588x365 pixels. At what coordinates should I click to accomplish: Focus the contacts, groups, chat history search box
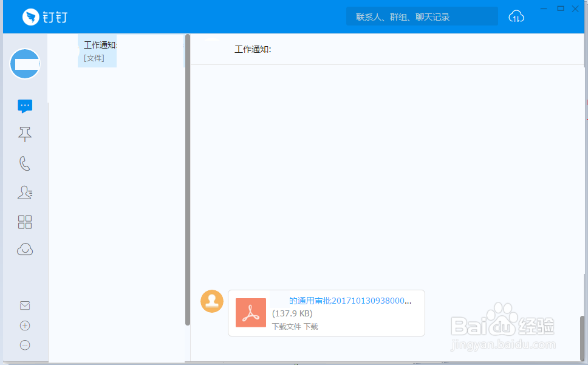(422, 17)
